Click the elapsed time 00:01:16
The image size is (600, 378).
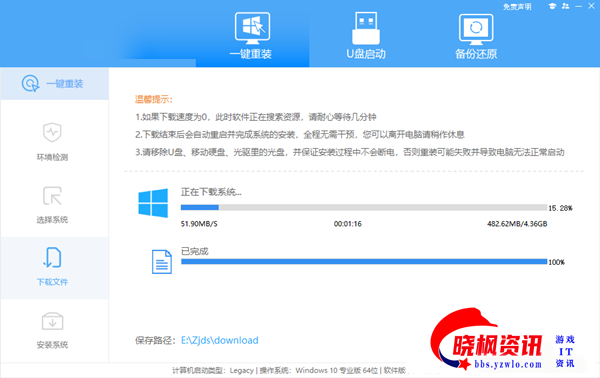point(347,224)
